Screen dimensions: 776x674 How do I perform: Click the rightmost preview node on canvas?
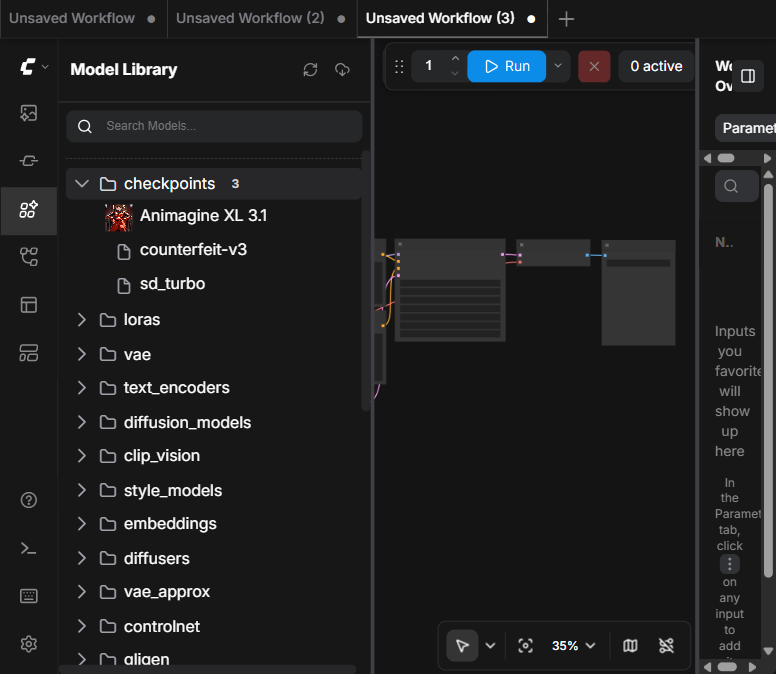(x=638, y=293)
